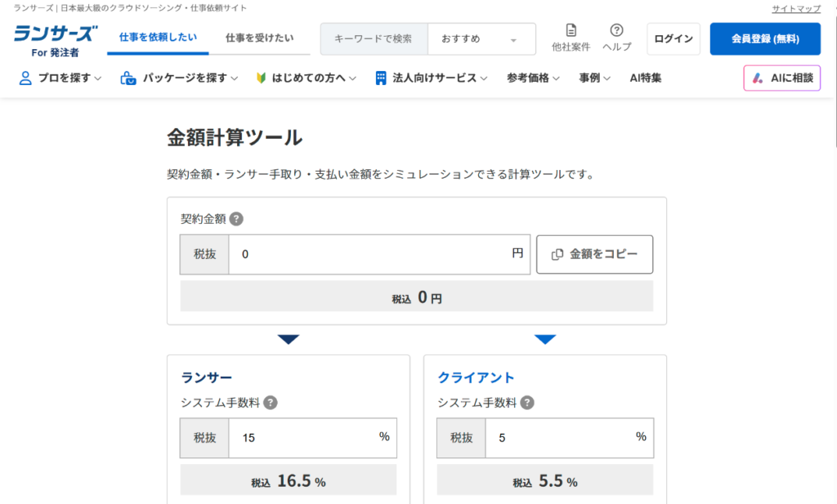Click the bag icon beside パッケージを探す
Screen dimensions: 837x504
[128, 78]
